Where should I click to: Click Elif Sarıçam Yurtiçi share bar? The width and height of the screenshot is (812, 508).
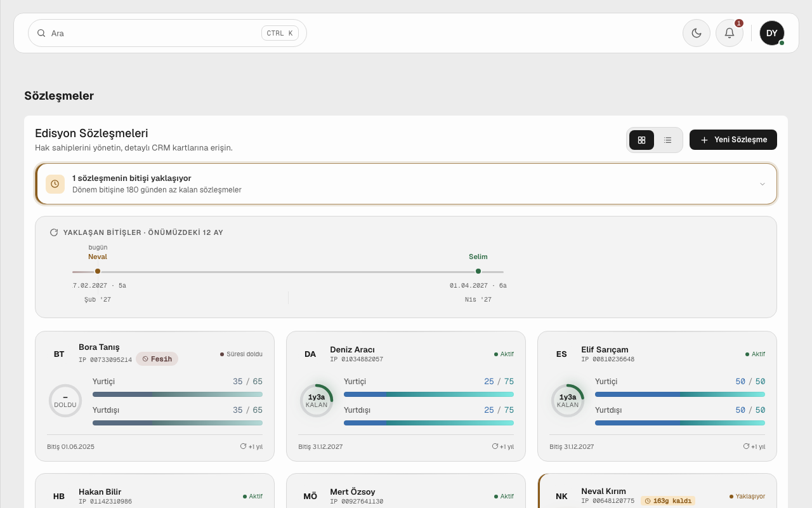[x=680, y=394]
